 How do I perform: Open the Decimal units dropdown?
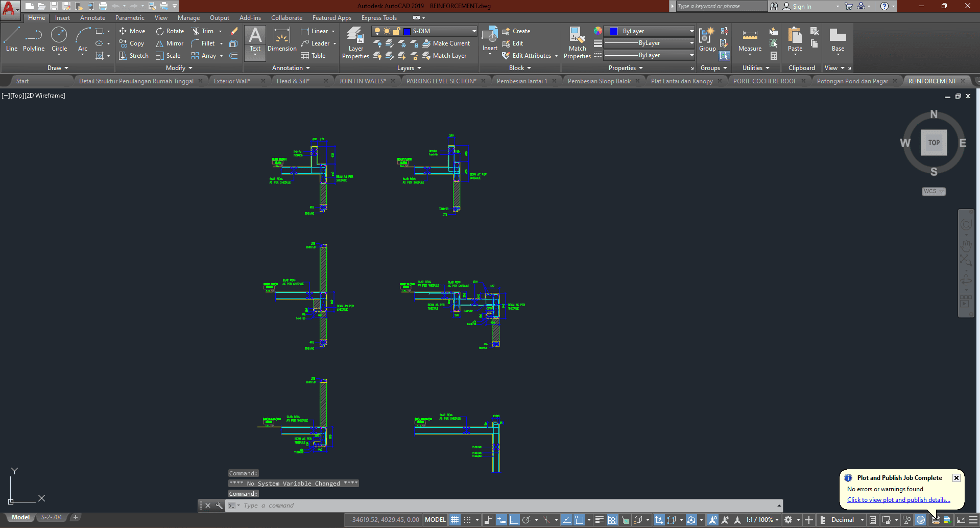click(x=847, y=520)
